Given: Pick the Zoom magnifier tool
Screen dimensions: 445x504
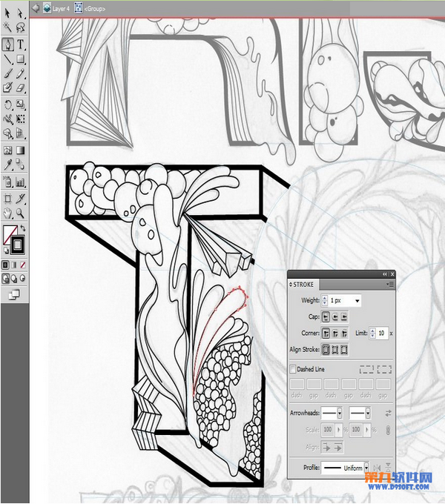Looking at the screenshot, I should pos(20,213).
